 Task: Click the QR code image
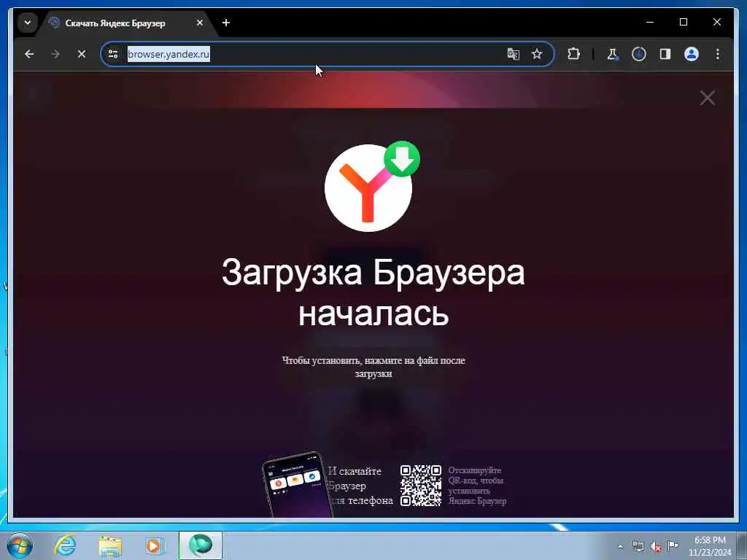pos(421,485)
